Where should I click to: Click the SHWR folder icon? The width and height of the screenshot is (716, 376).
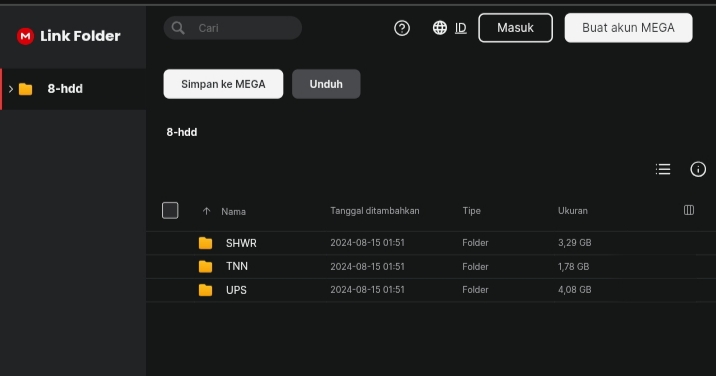click(205, 243)
